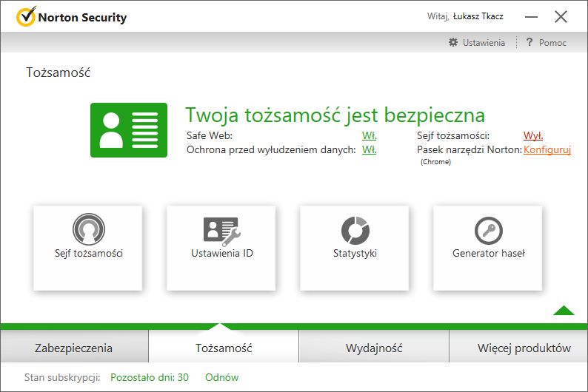Click the green identity card icon
The height and width of the screenshot is (392, 588).
(129, 130)
